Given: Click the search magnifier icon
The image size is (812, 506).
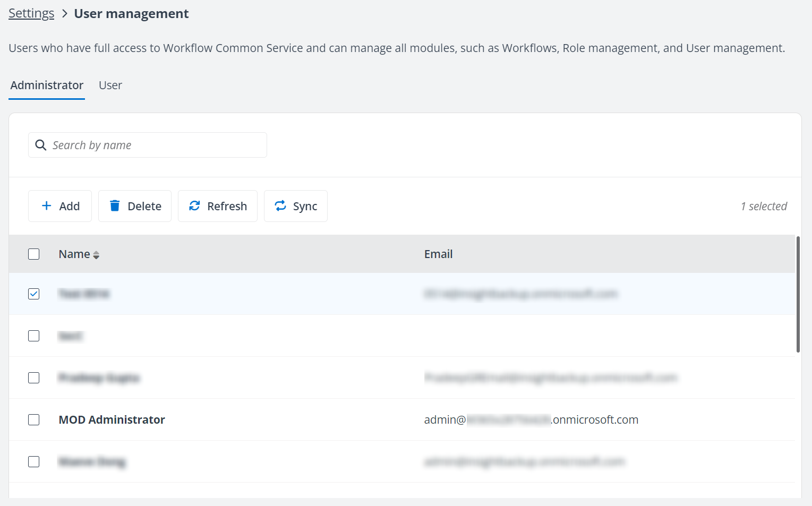Looking at the screenshot, I should coord(41,144).
